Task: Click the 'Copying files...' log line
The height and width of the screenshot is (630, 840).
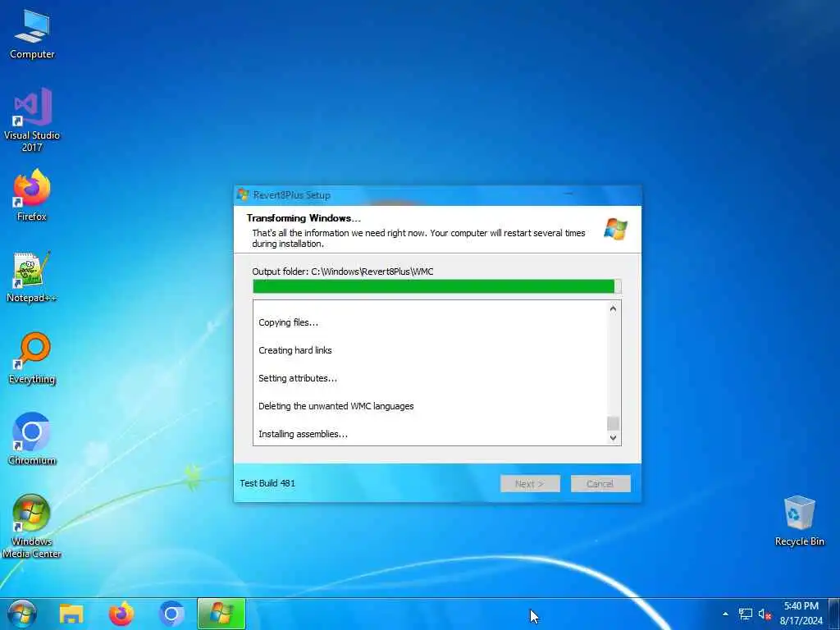Action: tap(288, 322)
